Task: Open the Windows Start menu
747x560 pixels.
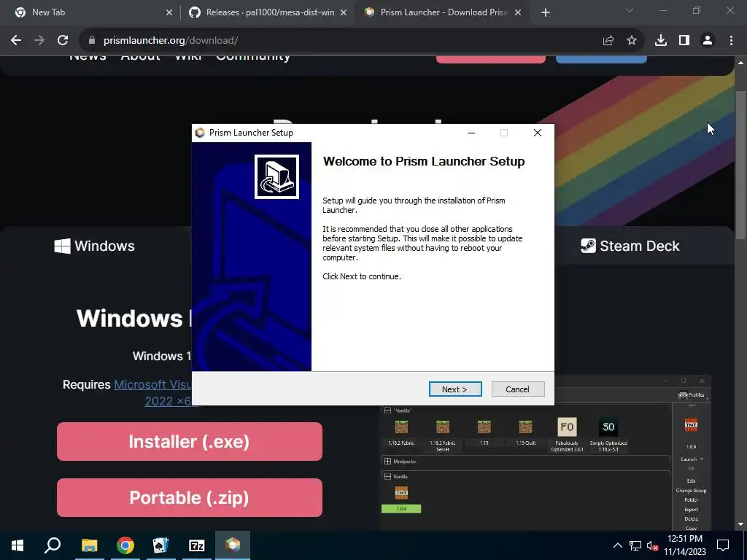Action: [18, 545]
